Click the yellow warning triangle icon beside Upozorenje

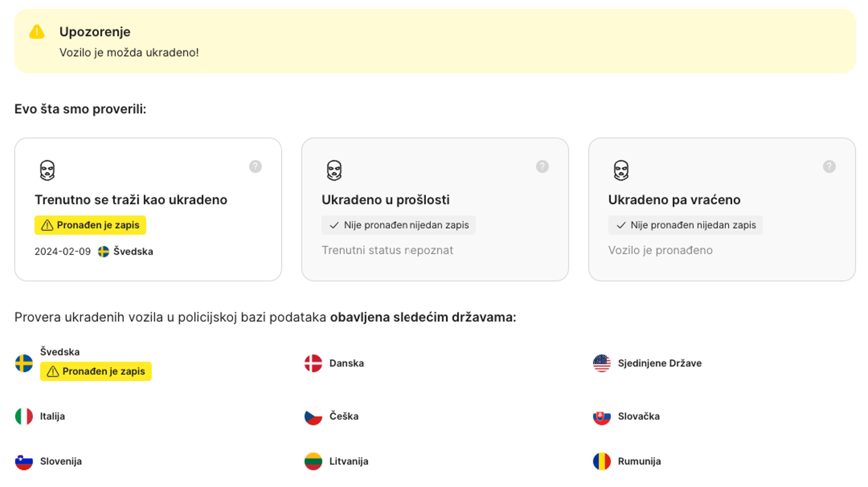[x=37, y=32]
